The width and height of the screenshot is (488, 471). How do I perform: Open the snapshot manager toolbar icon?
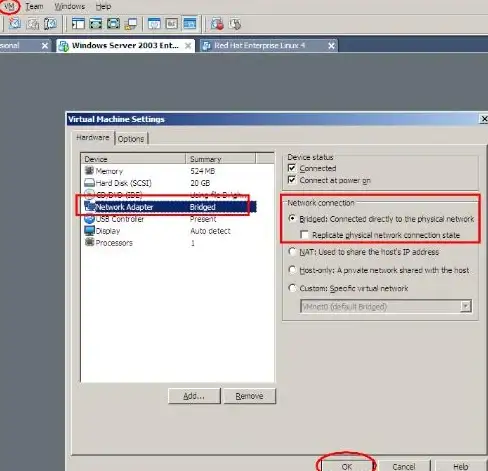coord(50,24)
